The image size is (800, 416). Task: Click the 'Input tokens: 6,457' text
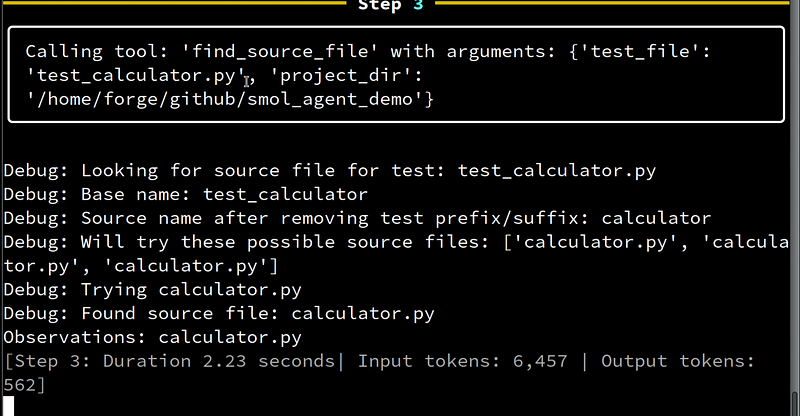462,361
